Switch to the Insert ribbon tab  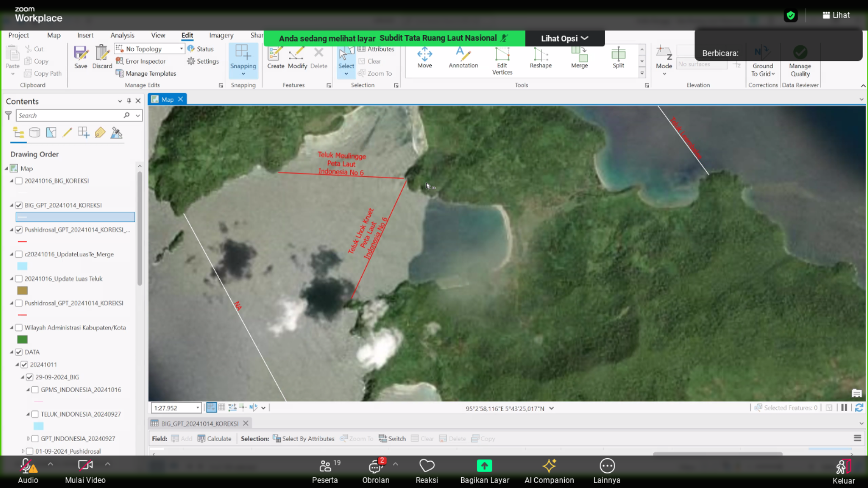click(x=85, y=35)
